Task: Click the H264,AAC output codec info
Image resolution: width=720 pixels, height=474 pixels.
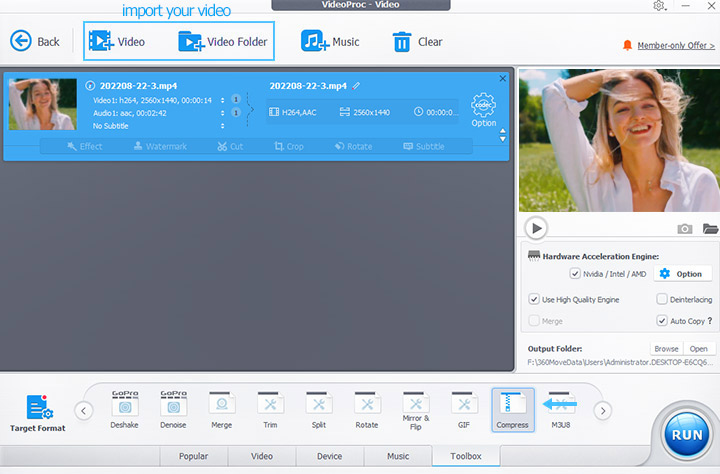Action: [x=293, y=112]
